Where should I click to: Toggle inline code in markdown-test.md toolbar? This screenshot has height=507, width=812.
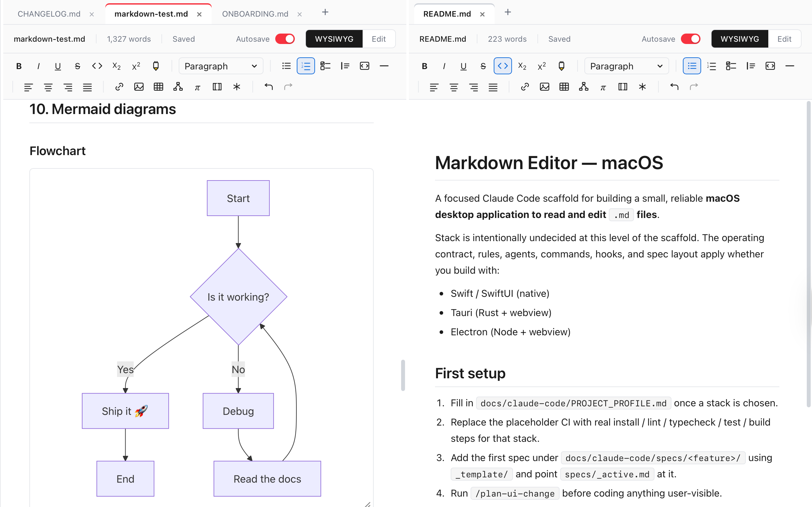click(x=97, y=66)
